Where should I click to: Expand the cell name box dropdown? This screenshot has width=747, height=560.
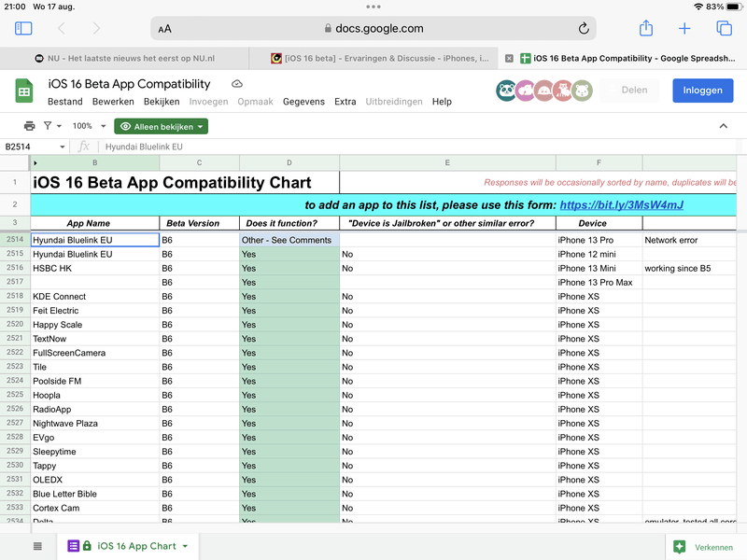click(63, 147)
